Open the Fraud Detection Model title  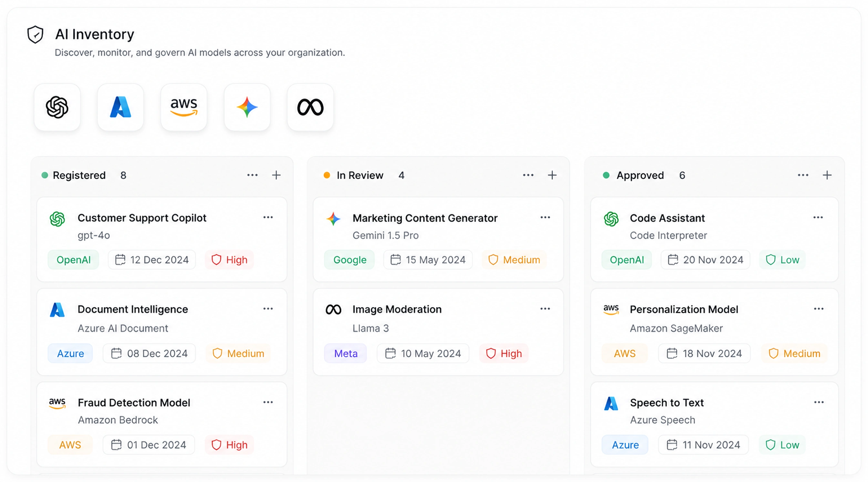[134, 403]
